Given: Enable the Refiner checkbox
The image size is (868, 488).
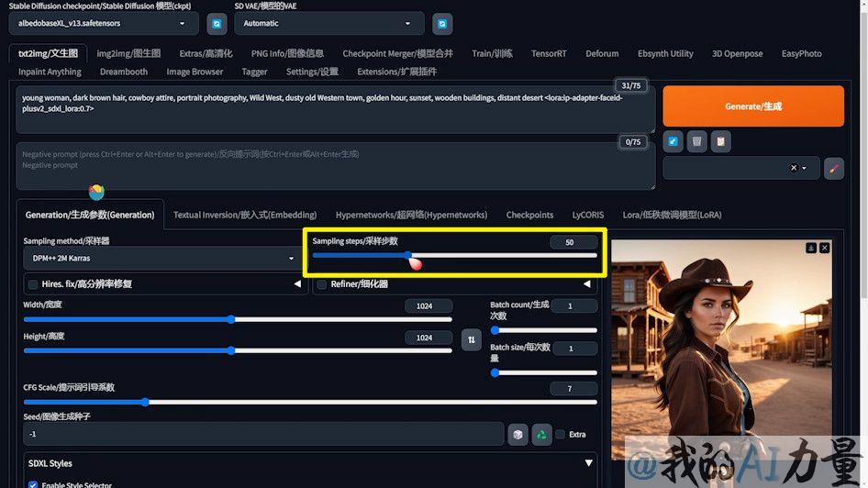Looking at the screenshot, I should (322, 284).
